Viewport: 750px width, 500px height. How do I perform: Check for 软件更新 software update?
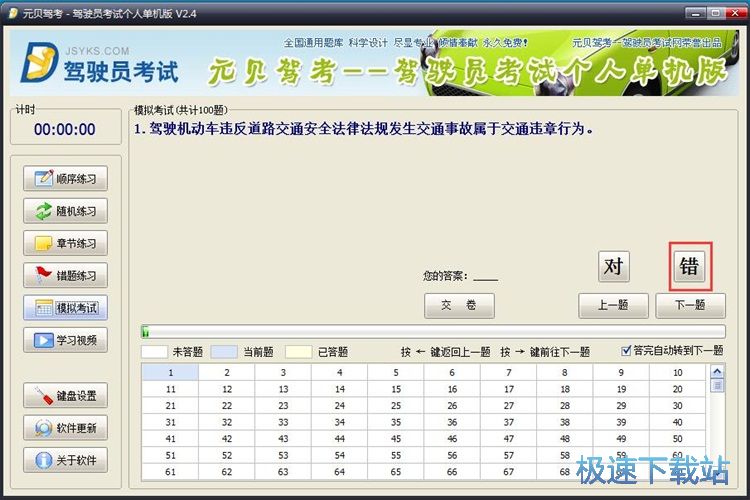click(66, 428)
